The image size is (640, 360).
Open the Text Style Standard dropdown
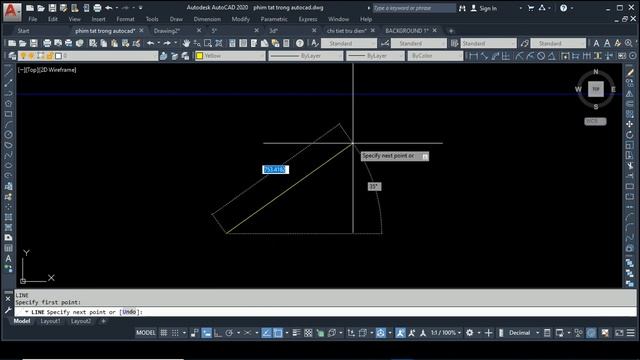coord(349,43)
